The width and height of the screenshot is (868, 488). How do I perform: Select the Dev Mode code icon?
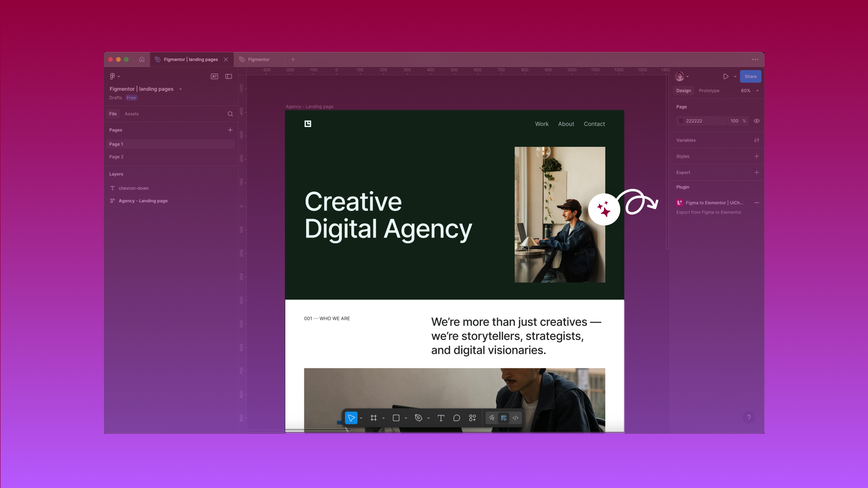(x=515, y=418)
